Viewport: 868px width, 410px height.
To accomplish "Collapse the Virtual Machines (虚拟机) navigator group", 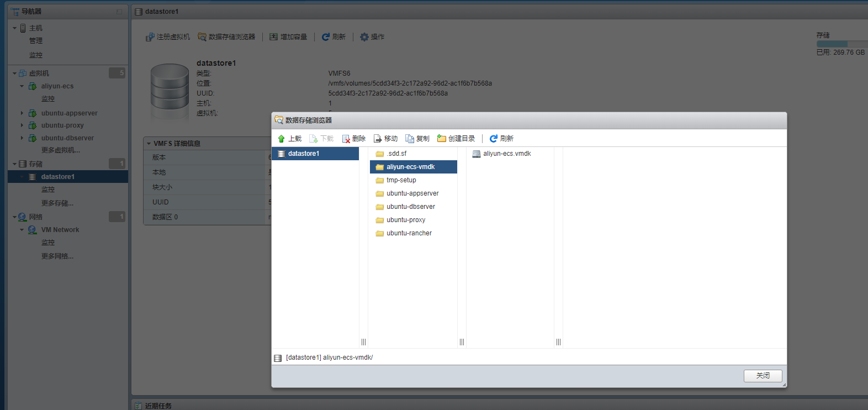I will point(14,73).
